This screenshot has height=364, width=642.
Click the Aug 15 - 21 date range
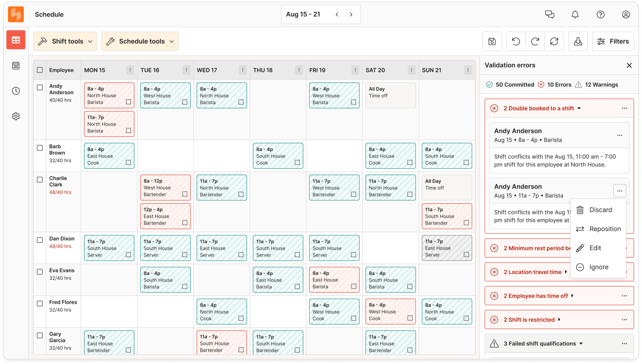[x=303, y=15]
